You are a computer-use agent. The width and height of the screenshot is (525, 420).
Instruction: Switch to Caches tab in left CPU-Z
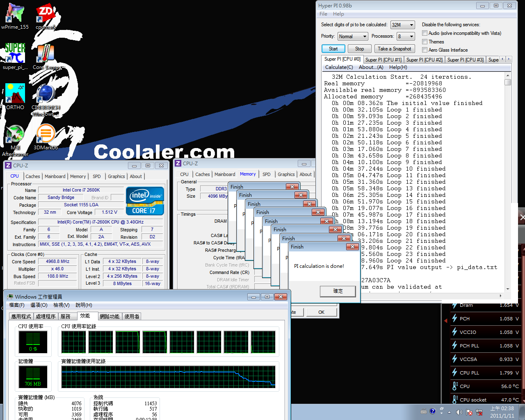tap(33, 176)
